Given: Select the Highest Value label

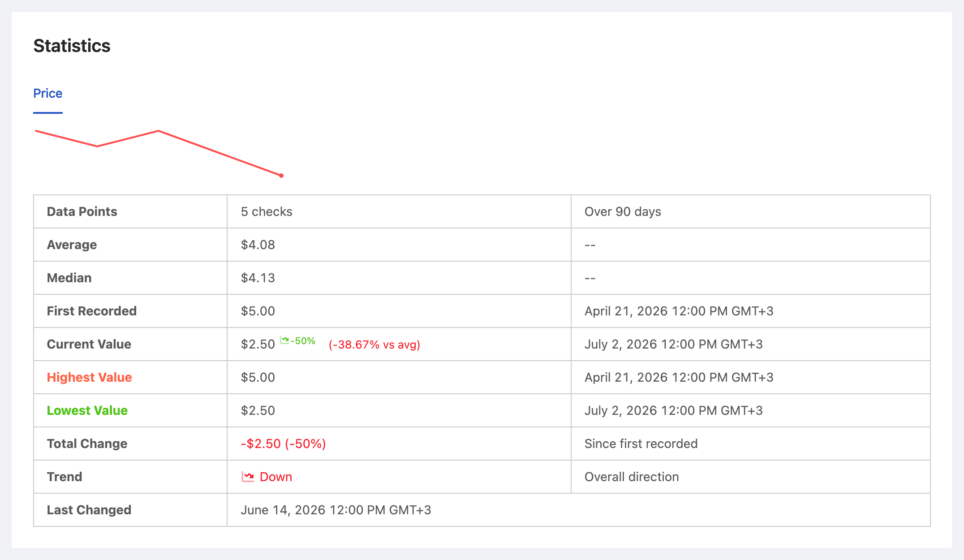Looking at the screenshot, I should [90, 377].
